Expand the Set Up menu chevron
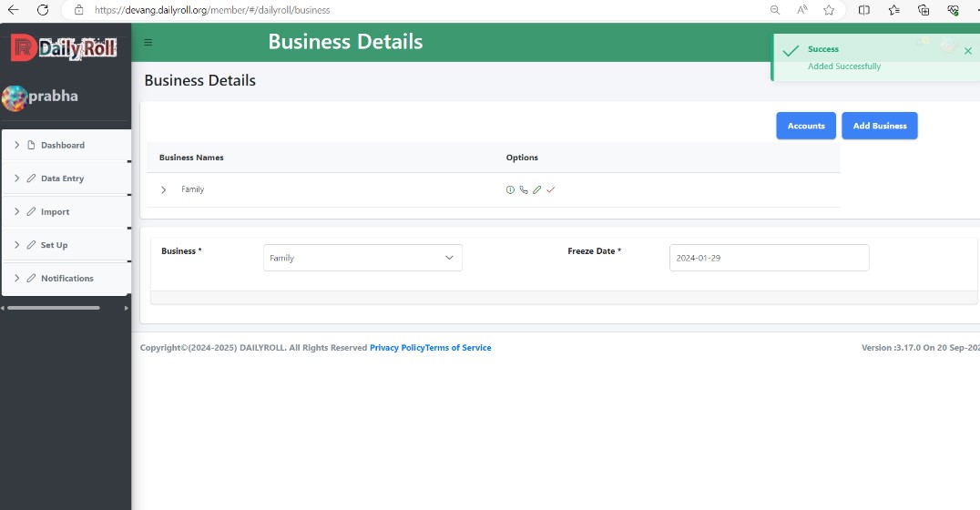The width and height of the screenshot is (980, 510). (17, 245)
